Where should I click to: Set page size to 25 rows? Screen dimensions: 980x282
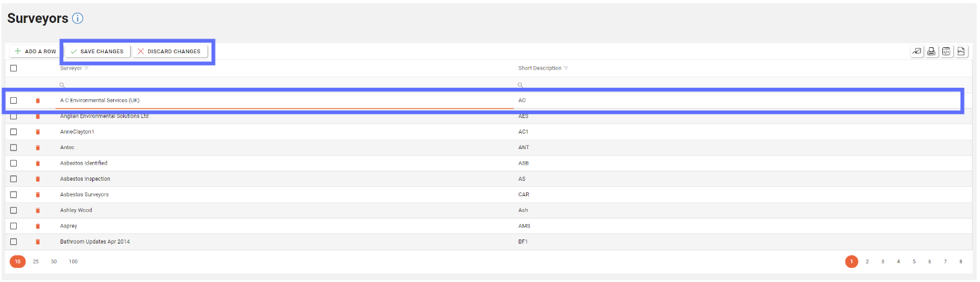[36, 262]
